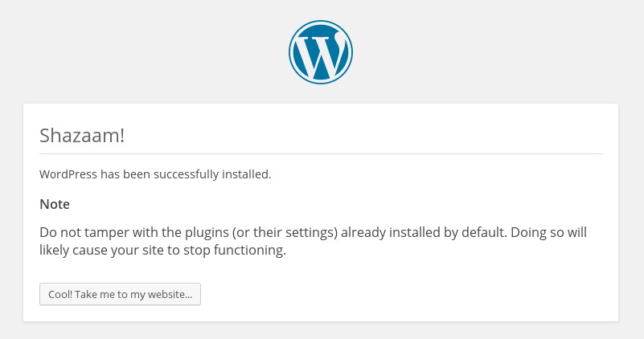Click "WordPress has been successfully installed." text
This screenshot has height=339, width=644.
[155, 174]
